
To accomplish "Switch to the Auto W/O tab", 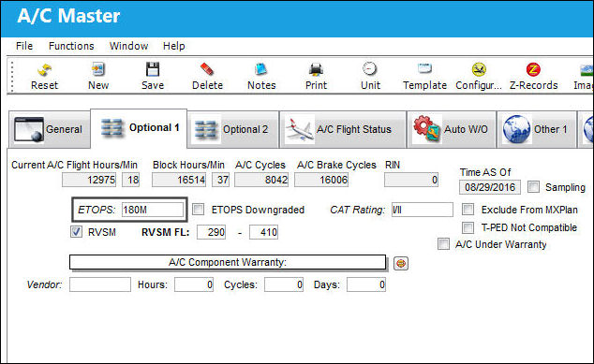I will coord(452,129).
